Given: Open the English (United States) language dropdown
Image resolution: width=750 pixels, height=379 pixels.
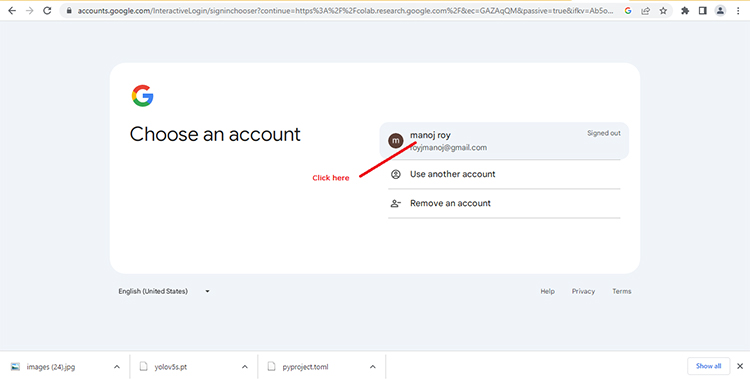Looking at the screenshot, I should [165, 291].
